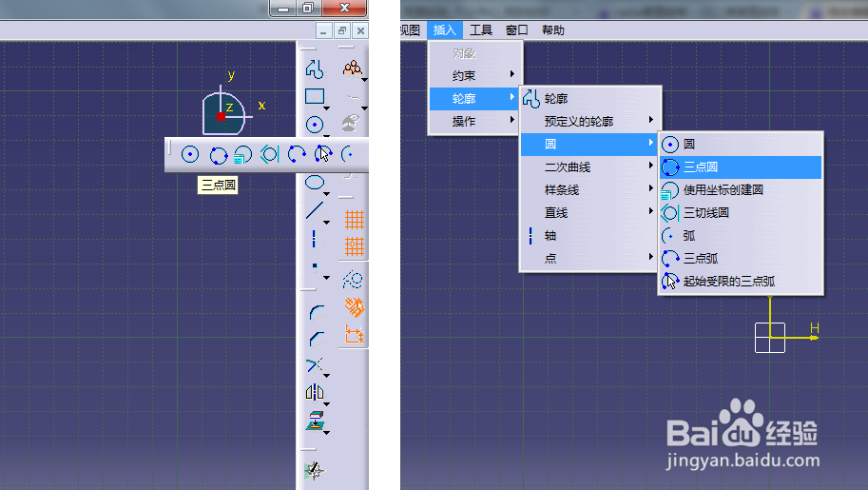Expand Line tool flyout arrow
The height and width of the screenshot is (490, 868).
point(327,223)
